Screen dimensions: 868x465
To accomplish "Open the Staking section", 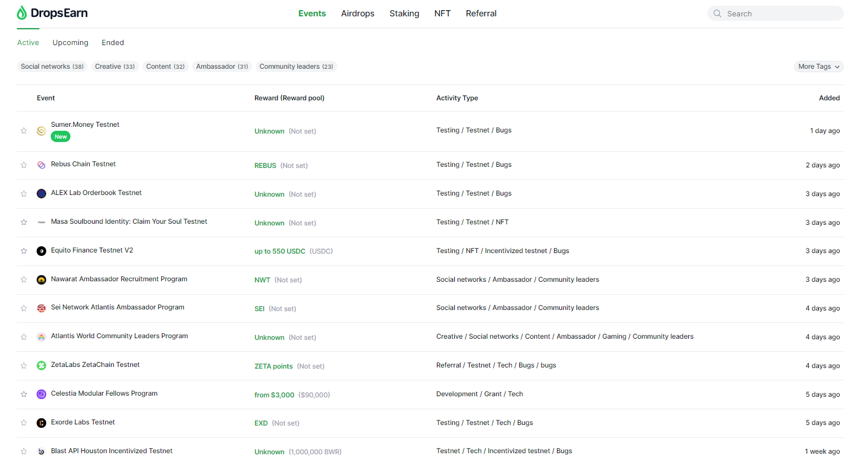I will [x=404, y=14].
